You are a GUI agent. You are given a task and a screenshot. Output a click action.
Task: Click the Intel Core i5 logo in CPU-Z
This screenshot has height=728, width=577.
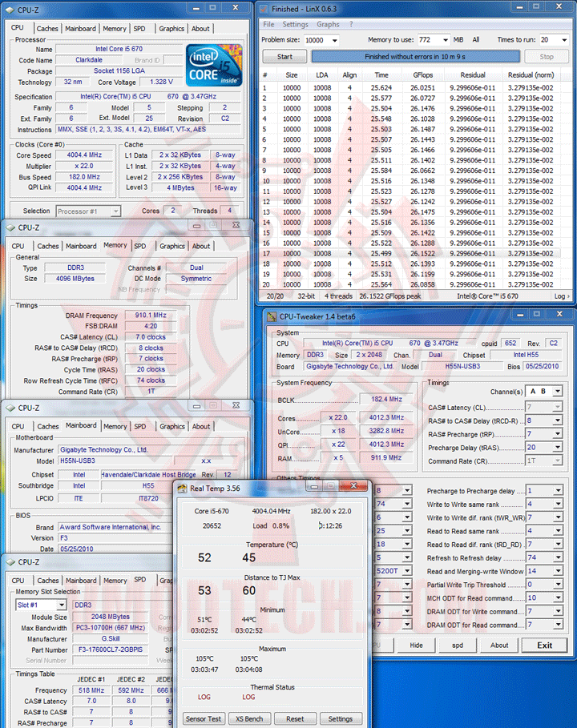[x=214, y=65]
